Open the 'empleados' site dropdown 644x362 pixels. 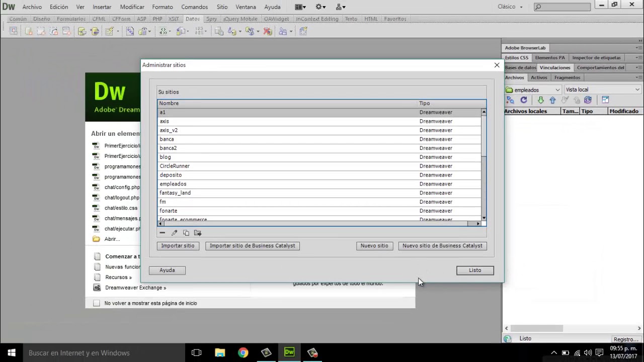coord(533,89)
